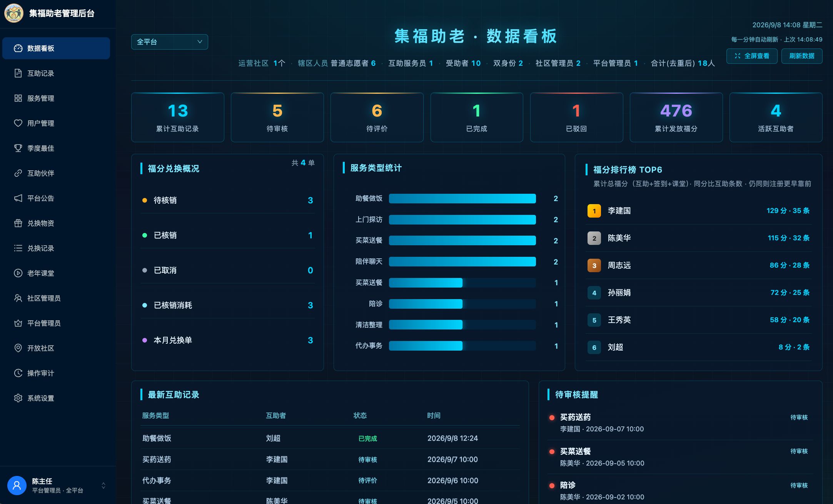
Task: Click the 待审核 count card
Action: pos(277,117)
